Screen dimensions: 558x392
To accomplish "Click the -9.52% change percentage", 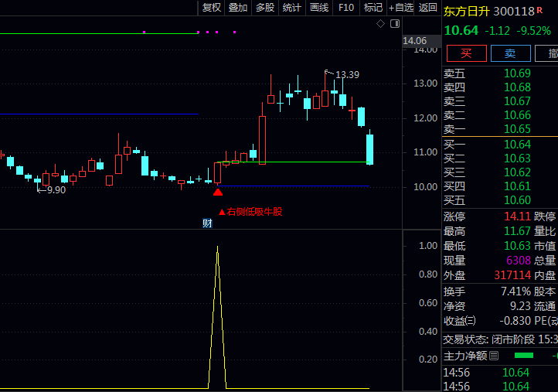I will click(534, 31).
